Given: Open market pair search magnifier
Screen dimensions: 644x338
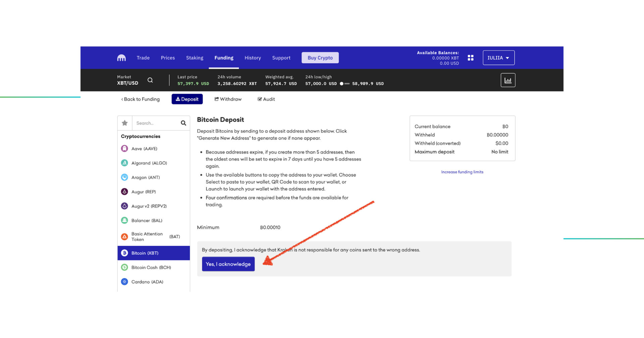Looking at the screenshot, I should [x=150, y=80].
